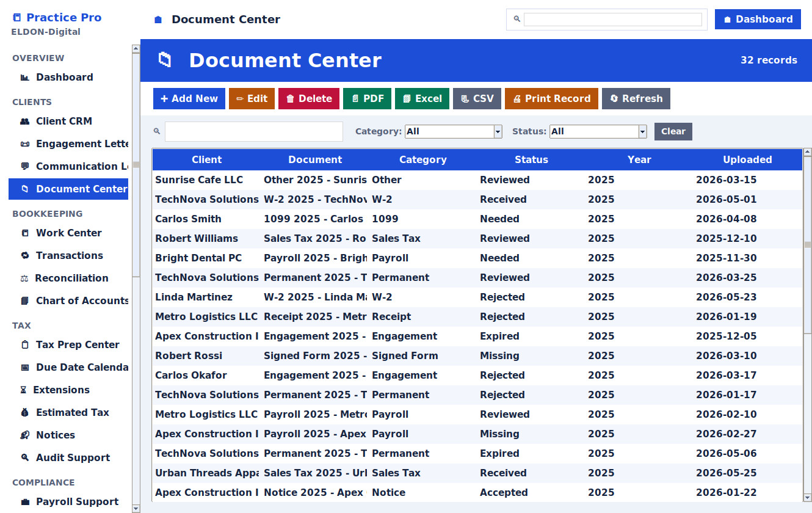Sort by the Uploaded column header
Screen dimensions: 812x513
(747, 160)
